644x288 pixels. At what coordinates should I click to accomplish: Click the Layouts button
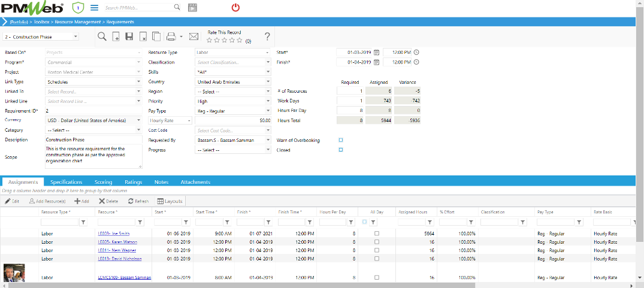(170, 201)
